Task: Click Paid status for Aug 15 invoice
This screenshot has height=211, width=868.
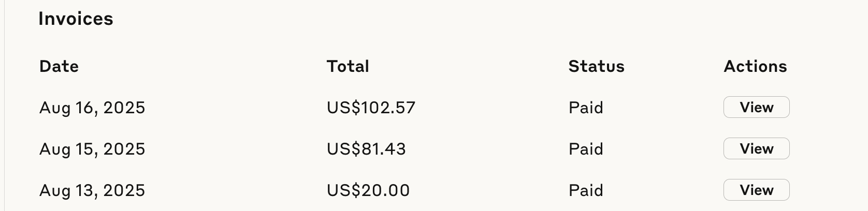Action: [x=586, y=149]
